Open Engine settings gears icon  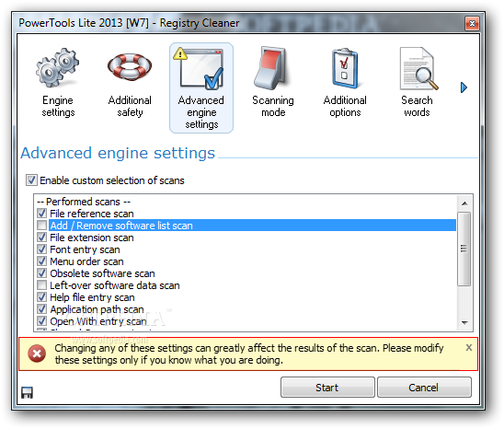(x=58, y=67)
